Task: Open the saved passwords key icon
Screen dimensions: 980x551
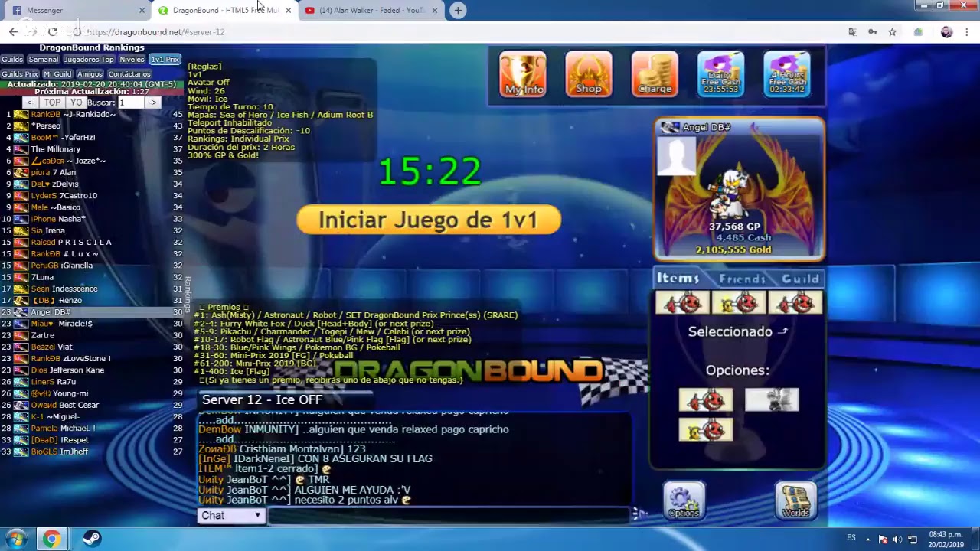Action: (x=872, y=31)
